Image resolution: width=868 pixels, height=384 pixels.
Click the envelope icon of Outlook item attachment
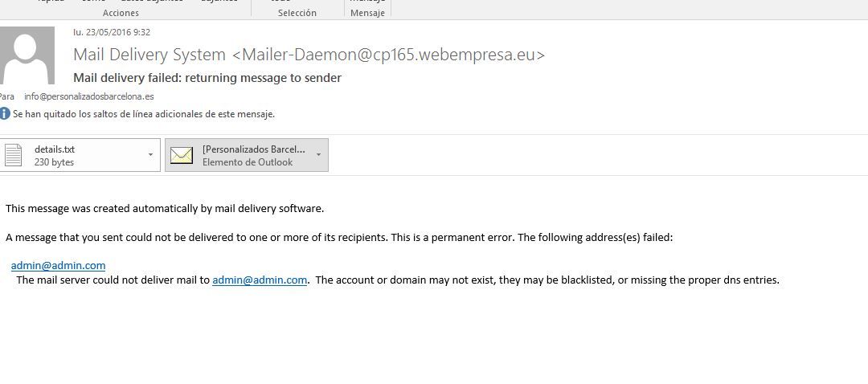pyautogui.click(x=182, y=156)
